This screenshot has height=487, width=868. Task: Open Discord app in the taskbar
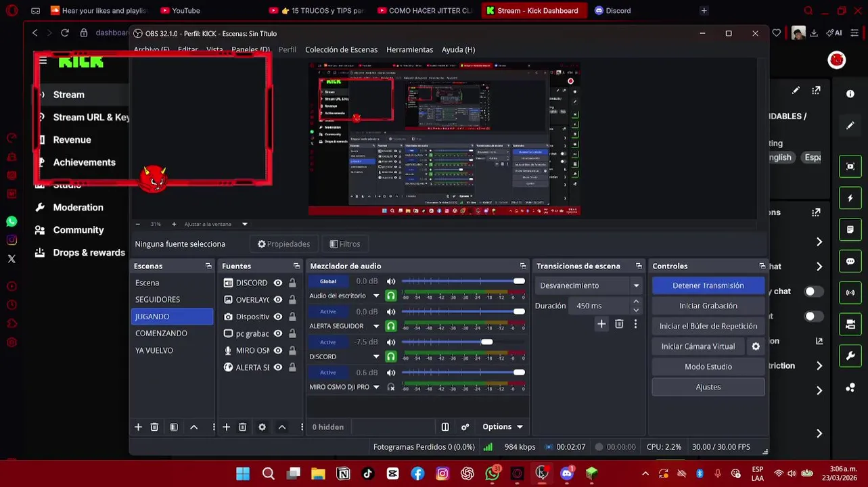click(x=567, y=473)
